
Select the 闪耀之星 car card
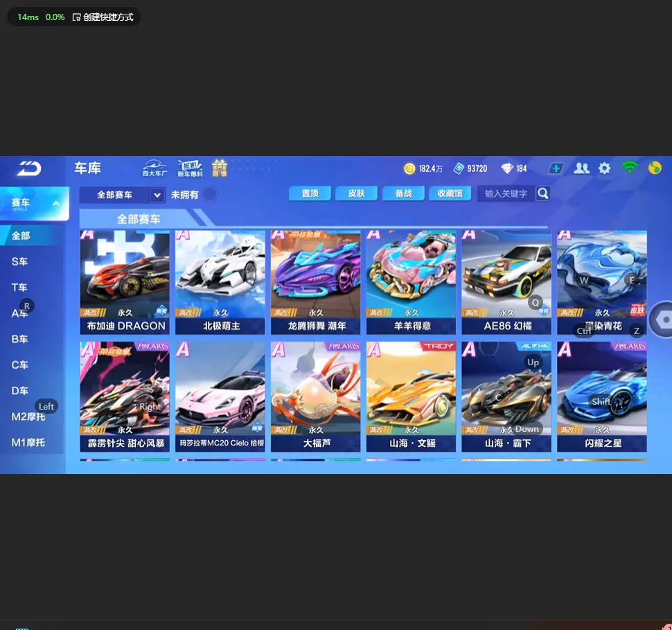tap(602, 396)
